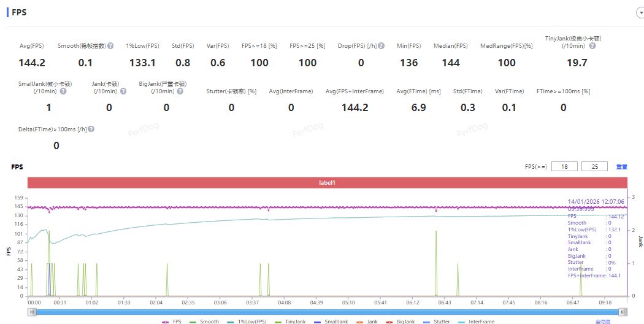Toggle FPS series in chart legend
644x324 pixels.
click(172, 321)
